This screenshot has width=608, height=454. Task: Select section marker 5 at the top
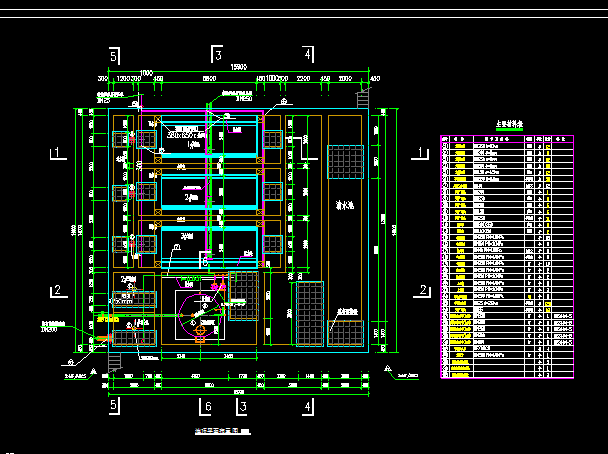(114, 56)
